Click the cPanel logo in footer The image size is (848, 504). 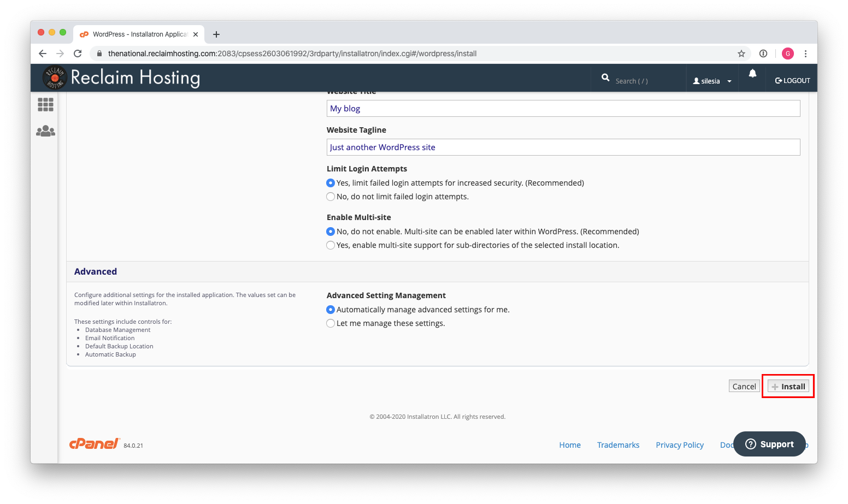tap(95, 443)
